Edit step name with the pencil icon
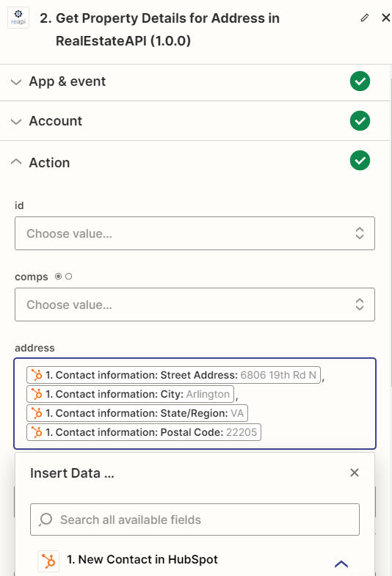392x576 pixels. click(x=364, y=18)
